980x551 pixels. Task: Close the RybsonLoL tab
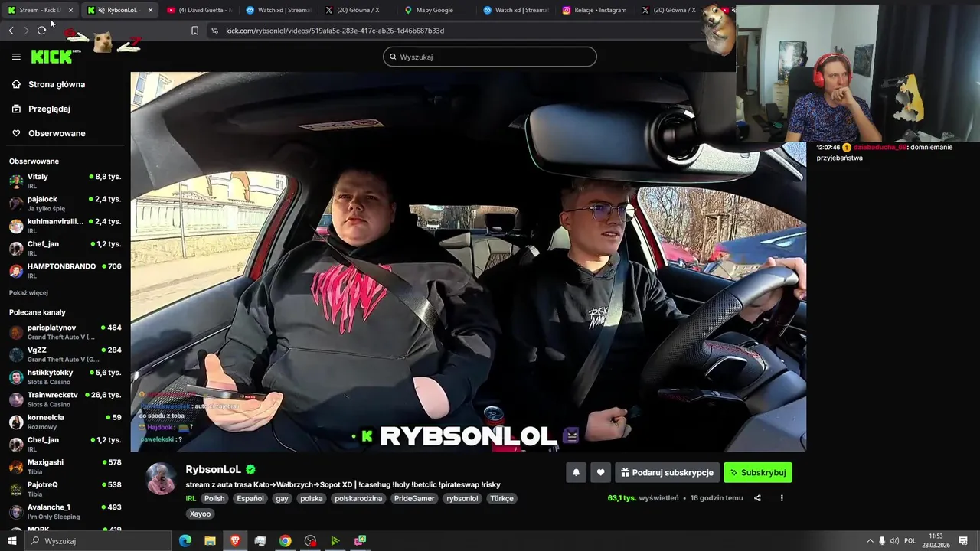pos(150,10)
